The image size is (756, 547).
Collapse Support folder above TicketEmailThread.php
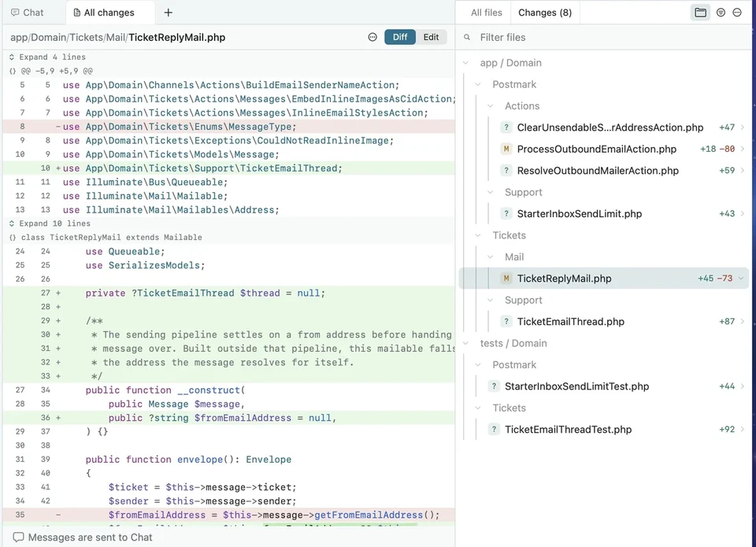point(491,300)
